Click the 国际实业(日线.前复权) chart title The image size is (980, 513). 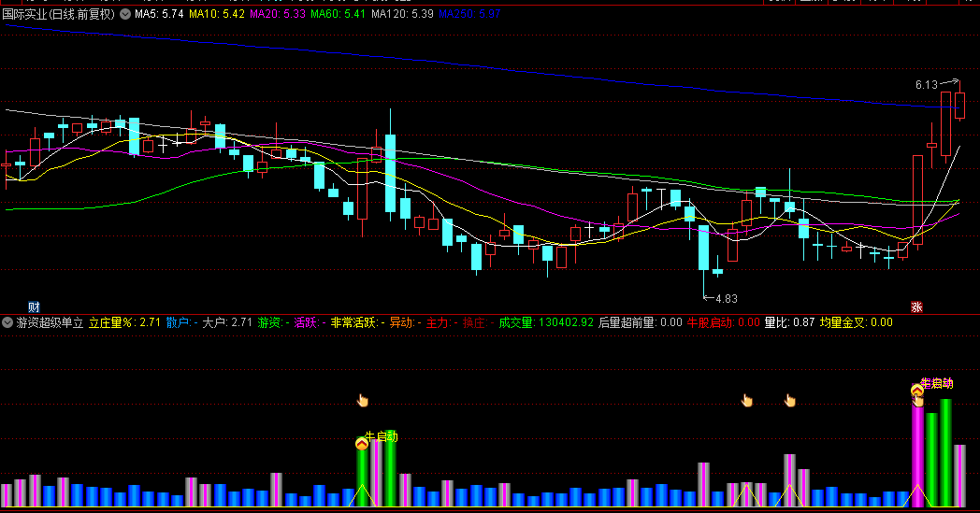[59, 14]
